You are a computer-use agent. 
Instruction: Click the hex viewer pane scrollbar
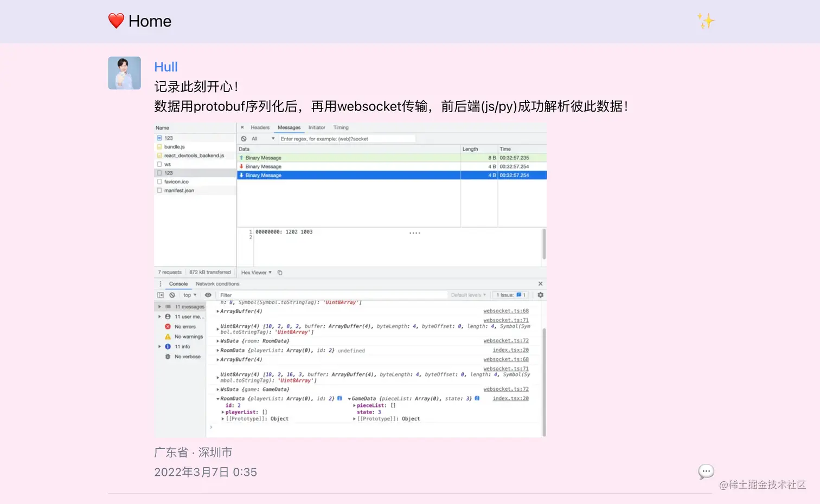(544, 244)
